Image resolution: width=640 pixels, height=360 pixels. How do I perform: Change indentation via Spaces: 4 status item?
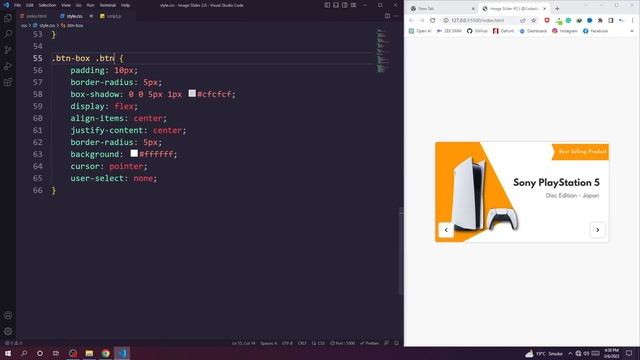269,343
